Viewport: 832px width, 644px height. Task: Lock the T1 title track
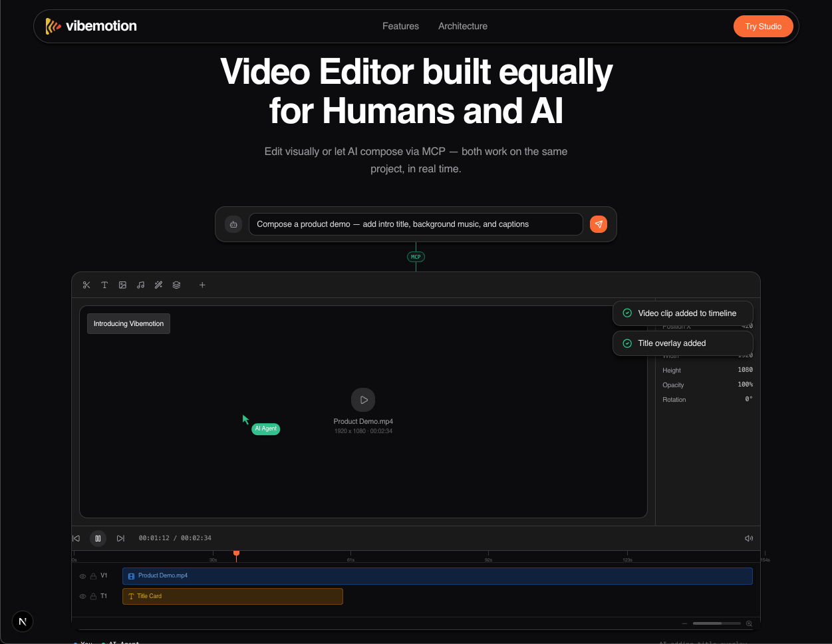pos(93,597)
